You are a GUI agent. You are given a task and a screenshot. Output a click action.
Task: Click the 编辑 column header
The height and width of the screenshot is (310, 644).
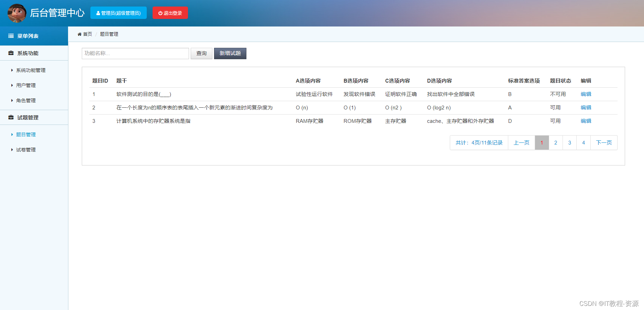coord(586,81)
